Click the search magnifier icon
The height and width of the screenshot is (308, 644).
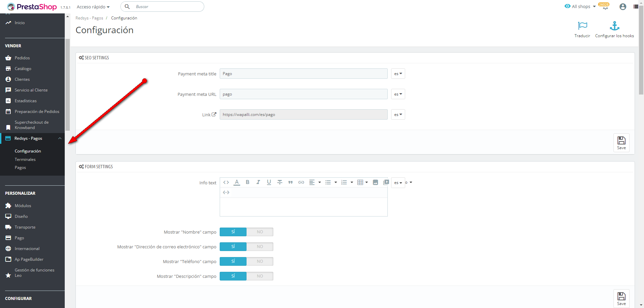pos(127,7)
